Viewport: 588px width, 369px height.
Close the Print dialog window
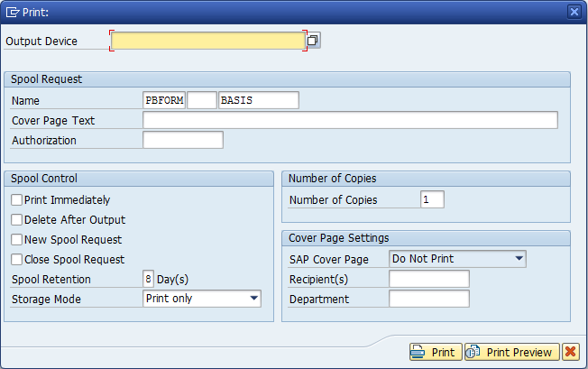click(574, 12)
